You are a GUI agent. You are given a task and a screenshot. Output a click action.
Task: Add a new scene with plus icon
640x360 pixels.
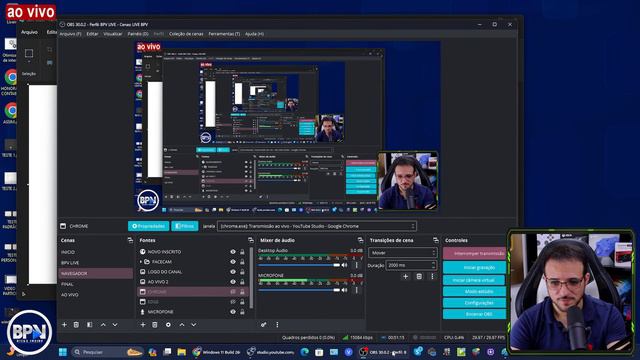click(64, 325)
